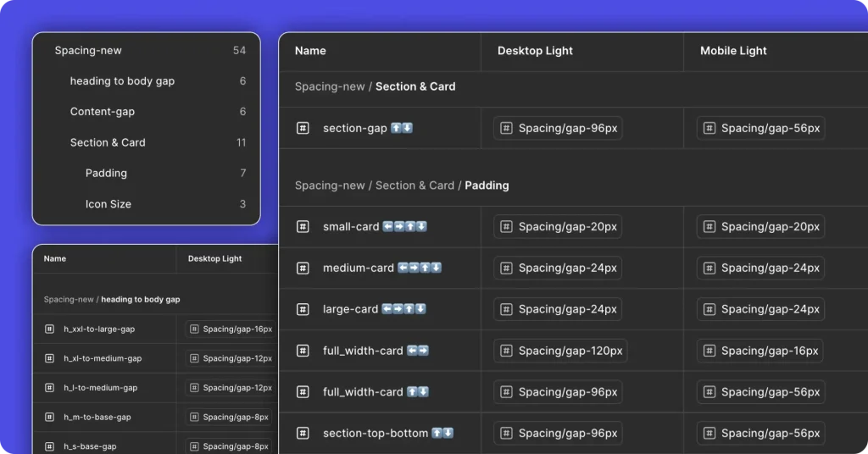Select Icon Size subgroup in sidebar
868x454 pixels.
pyautogui.click(x=146, y=204)
